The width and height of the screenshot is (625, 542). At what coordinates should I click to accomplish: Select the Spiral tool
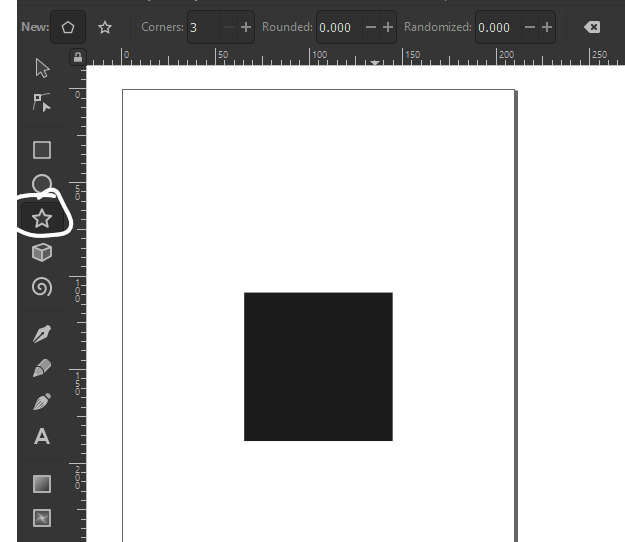click(x=42, y=287)
